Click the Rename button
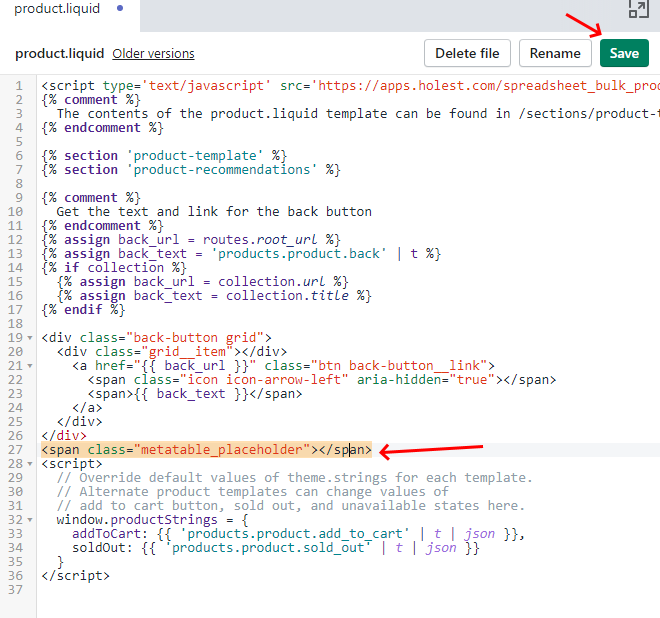The height and width of the screenshot is (618, 660). pyautogui.click(x=555, y=53)
